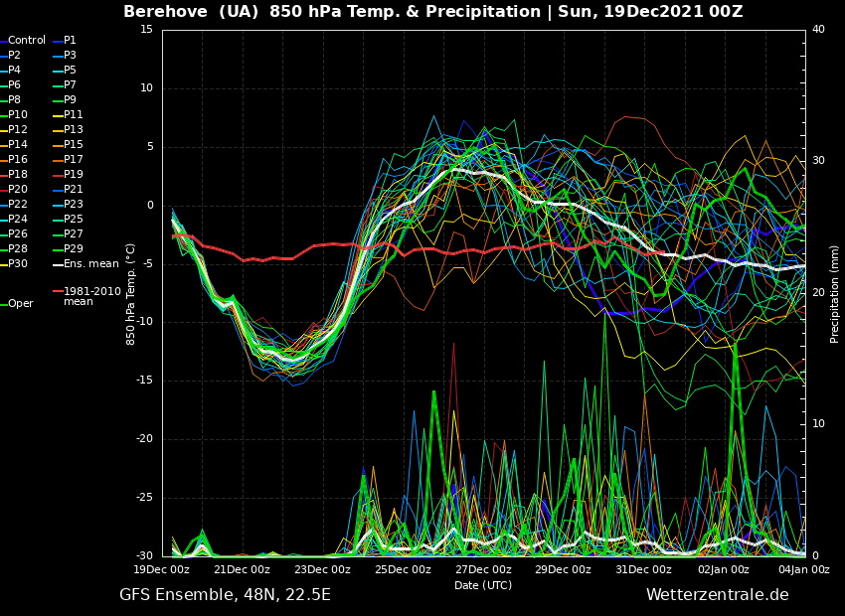
Task: Click the 850 hPa Temp. (°C) axis label
Action: pyautogui.click(x=131, y=294)
